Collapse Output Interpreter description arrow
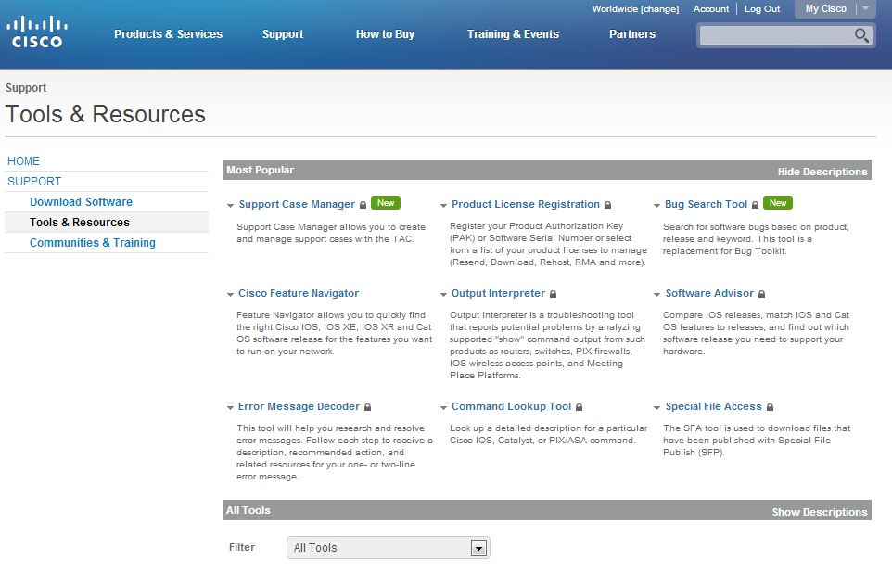The width and height of the screenshot is (892, 588). tap(444, 295)
